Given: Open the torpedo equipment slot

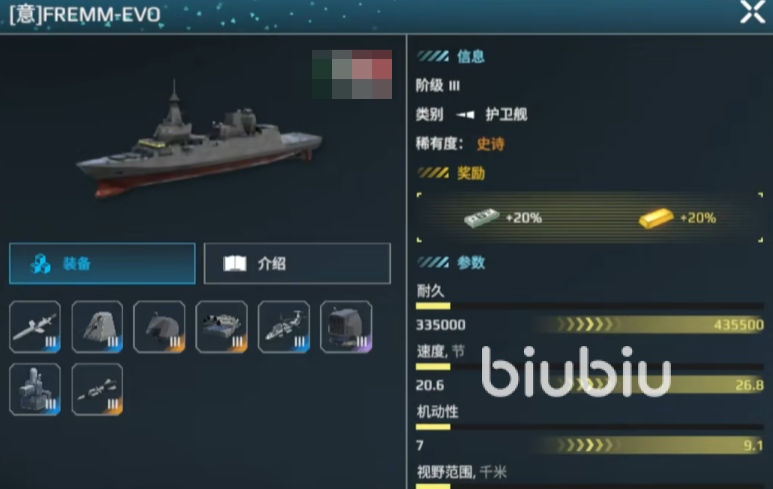Looking at the screenshot, I should coord(97,389).
